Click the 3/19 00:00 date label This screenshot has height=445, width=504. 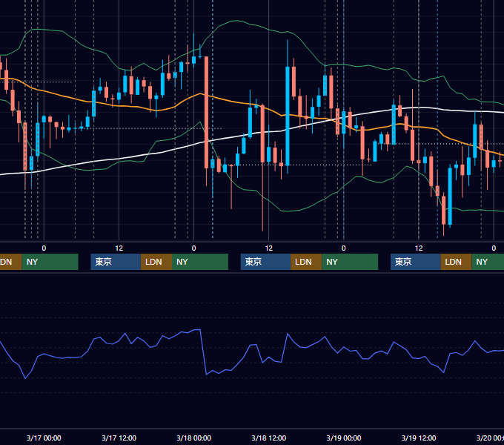click(x=344, y=438)
